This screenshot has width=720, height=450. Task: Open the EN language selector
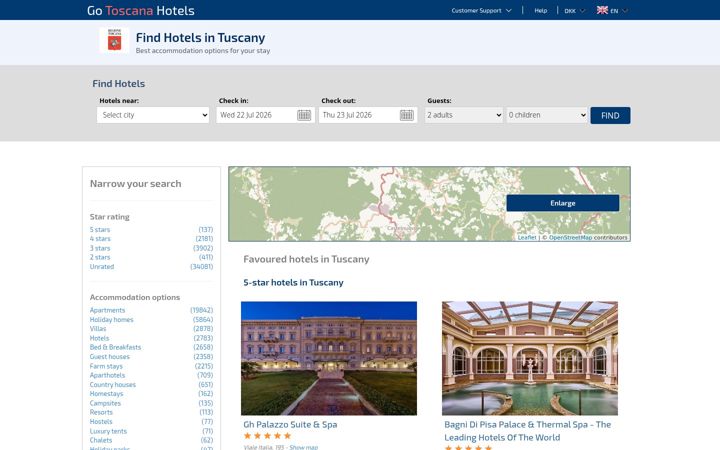tap(618, 11)
